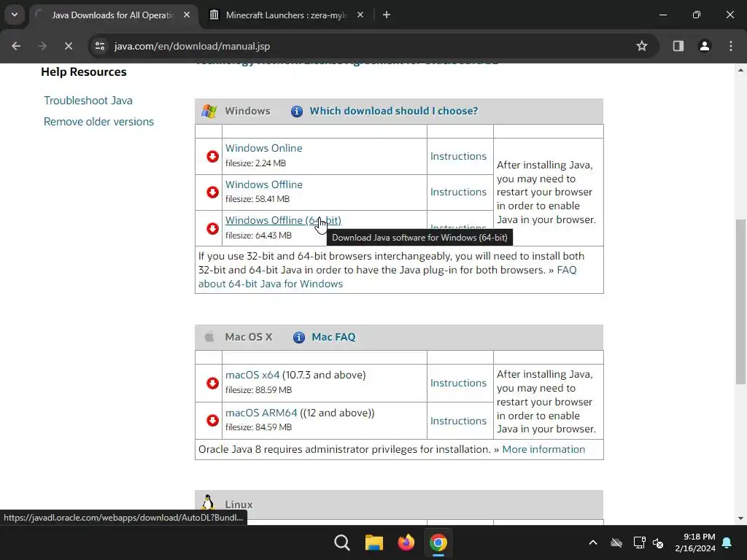The image size is (747, 560).
Task: Open Chrome three-dot menu
Action: click(731, 46)
